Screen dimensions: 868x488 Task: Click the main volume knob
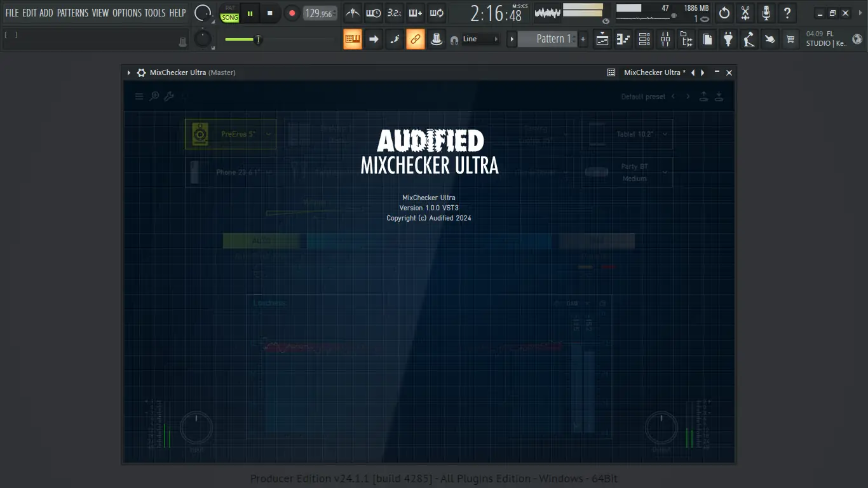click(203, 13)
